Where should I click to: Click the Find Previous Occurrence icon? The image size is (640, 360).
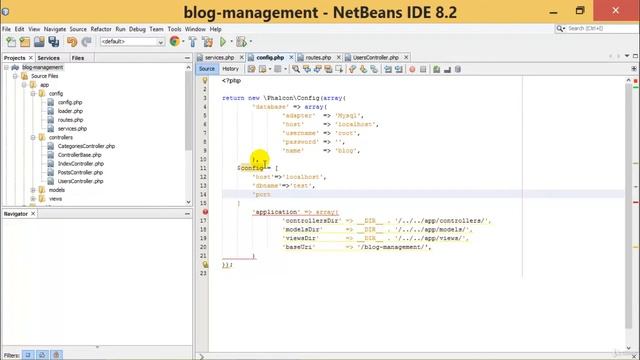click(307, 69)
